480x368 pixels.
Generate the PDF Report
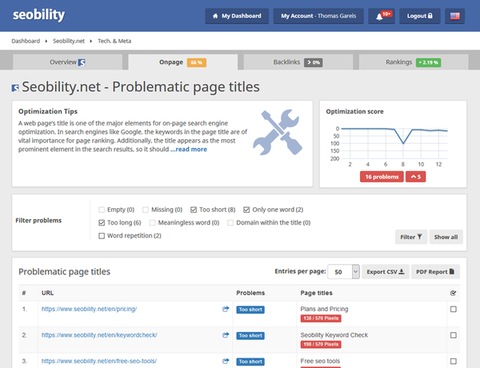click(x=435, y=272)
